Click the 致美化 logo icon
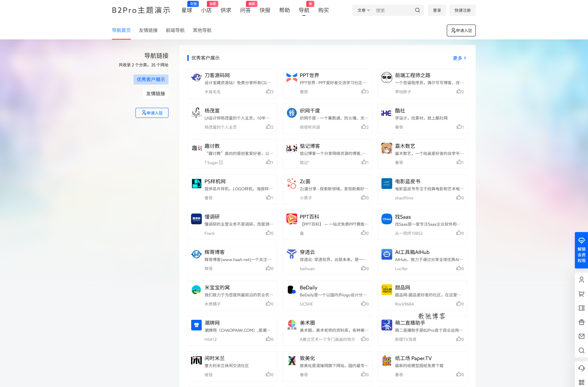 [292, 360]
